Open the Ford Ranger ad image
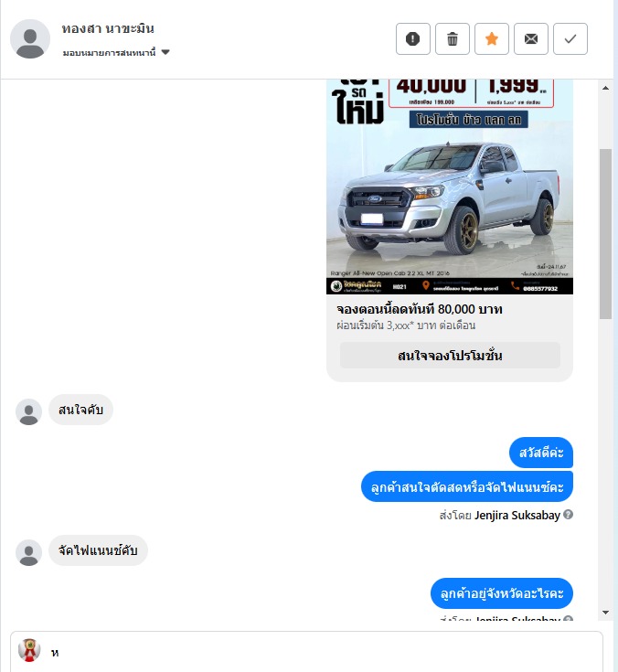618x672 pixels. [450, 187]
